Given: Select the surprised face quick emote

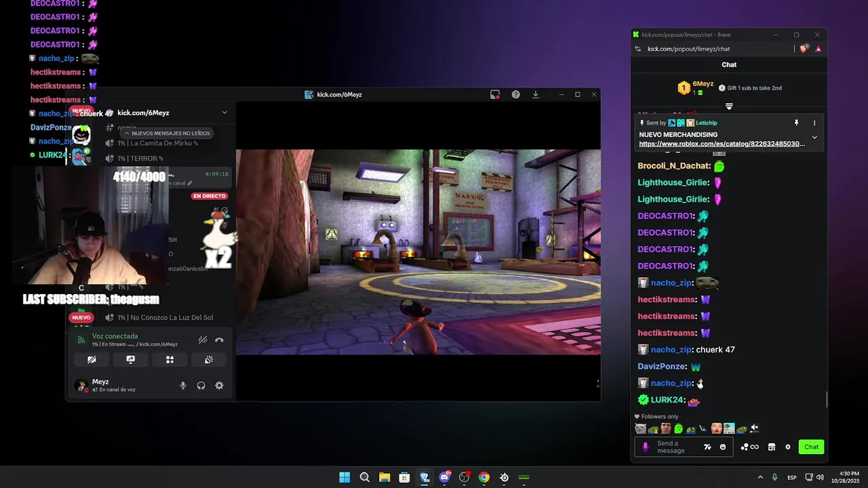Looking at the screenshot, I should click(716, 428).
